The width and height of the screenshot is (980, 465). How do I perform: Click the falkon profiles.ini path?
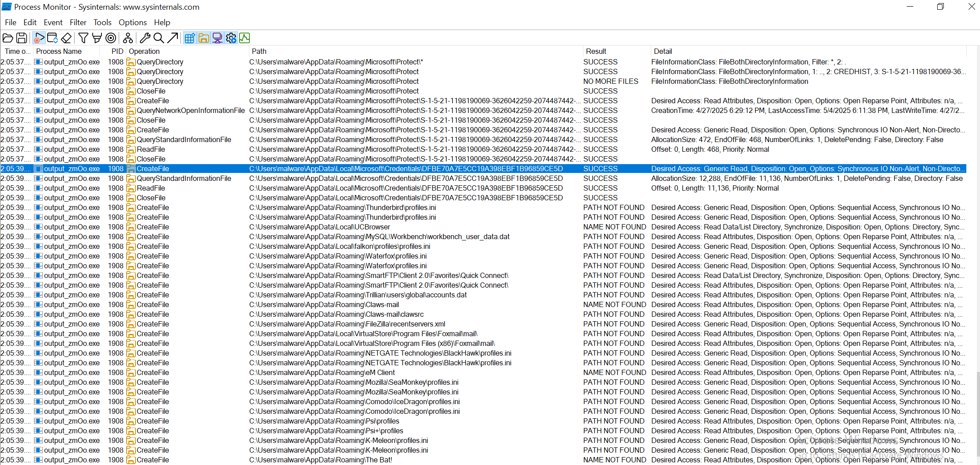point(340,246)
